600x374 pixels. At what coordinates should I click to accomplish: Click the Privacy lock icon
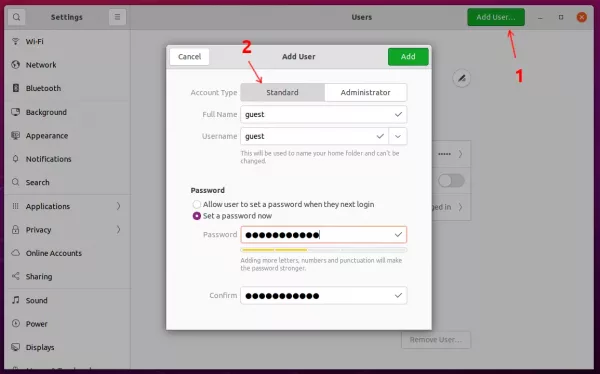[x=15, y=230]
